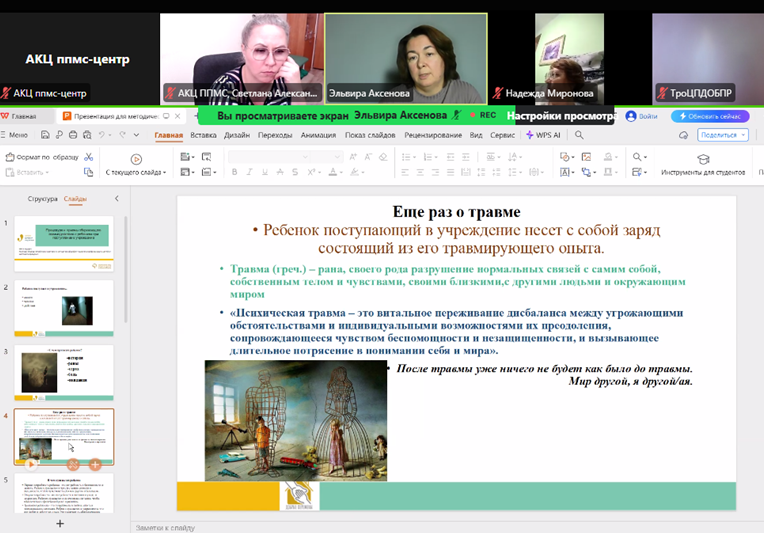The image size is (764, 533).
Task: Click the Format Painter brush icon
Action: pos(10,157)
